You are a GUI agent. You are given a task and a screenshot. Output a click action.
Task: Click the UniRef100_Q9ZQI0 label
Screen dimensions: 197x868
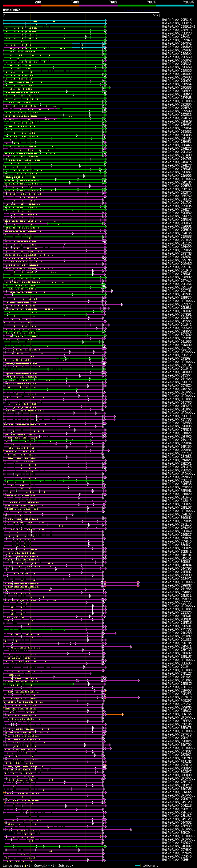click(x=177, y=765)
